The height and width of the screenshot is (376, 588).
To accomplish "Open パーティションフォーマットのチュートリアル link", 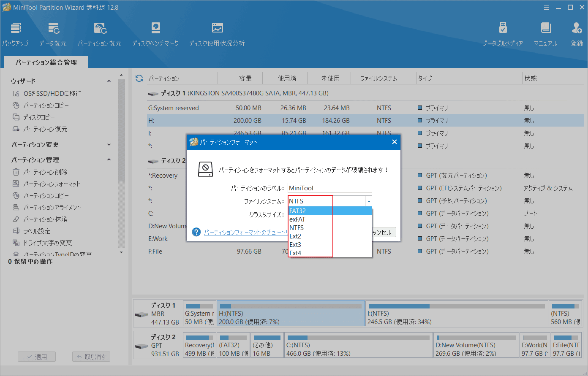I will pos(246,232).
